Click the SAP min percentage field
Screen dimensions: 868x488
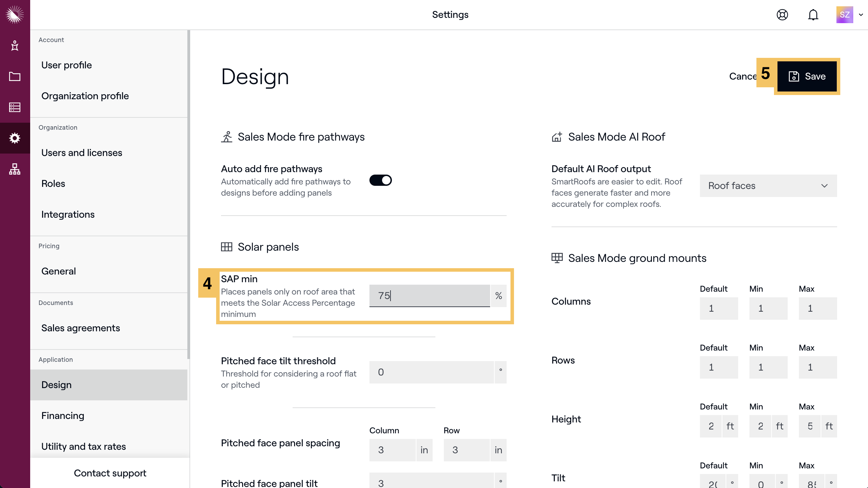coord(429,296)
